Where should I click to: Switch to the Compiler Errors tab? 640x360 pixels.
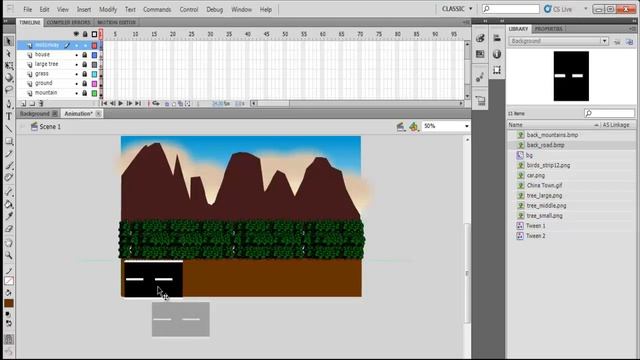[x=68, y=22]
